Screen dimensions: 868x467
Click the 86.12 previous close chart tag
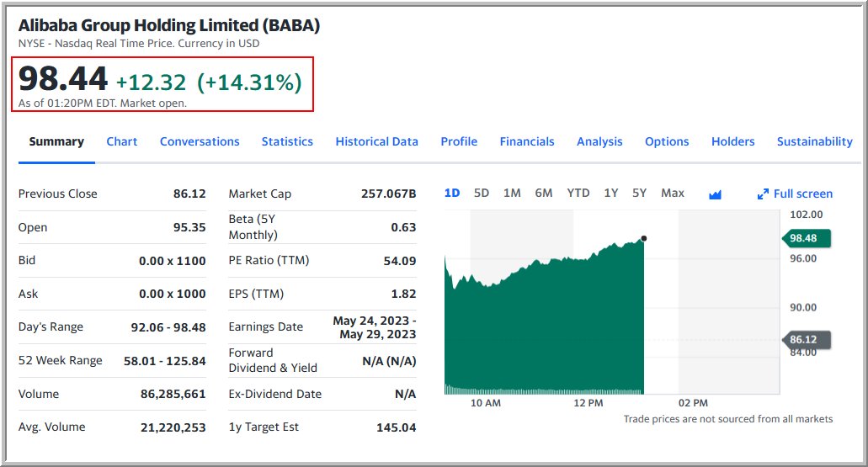(806, 339)
